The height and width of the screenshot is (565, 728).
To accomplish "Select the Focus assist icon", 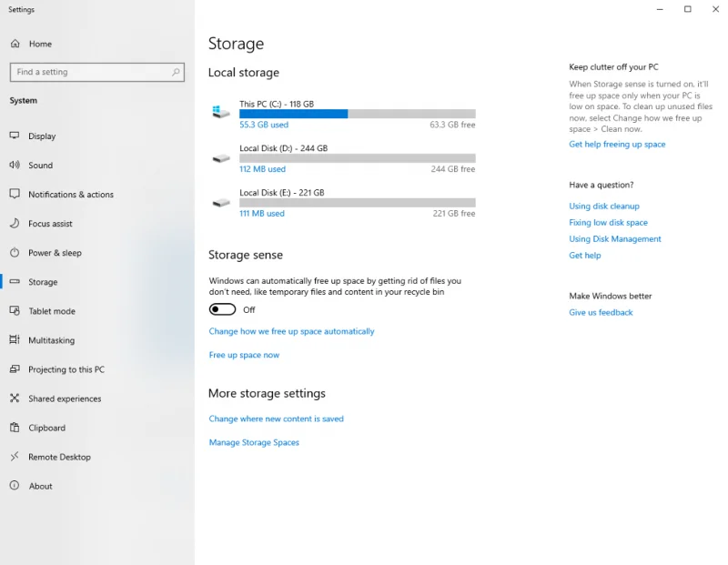I will click(x=14, y=223).
